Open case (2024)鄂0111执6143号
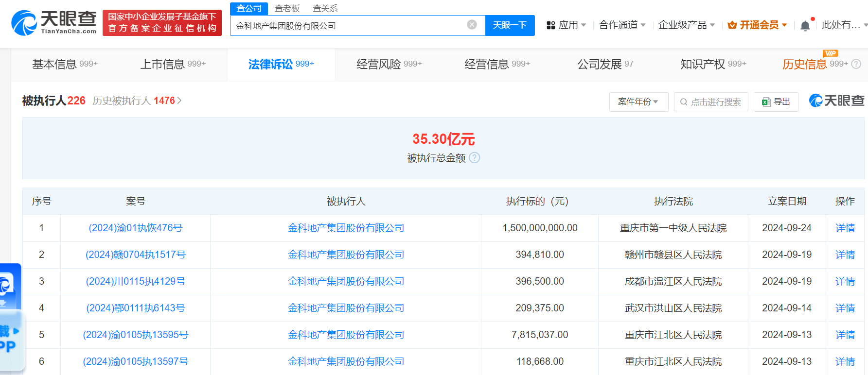Viewport: 868px width, 375px height. point(136,308)
